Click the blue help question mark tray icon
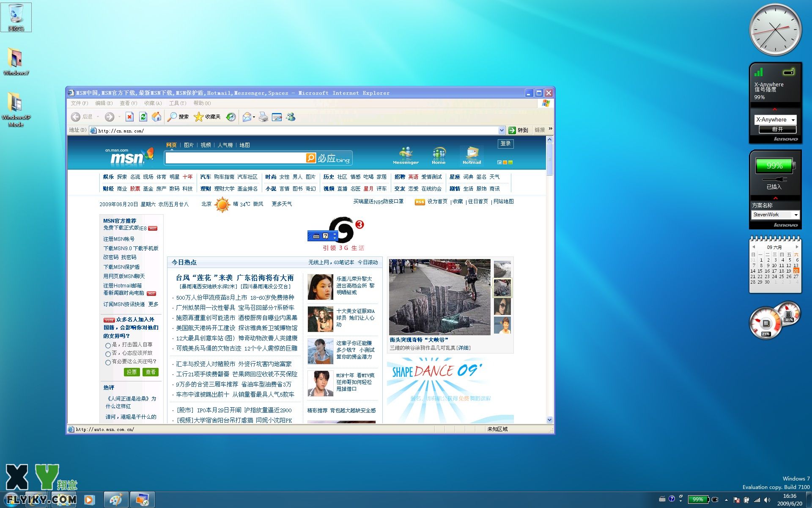Screen dimensions: 812x508 672,499
